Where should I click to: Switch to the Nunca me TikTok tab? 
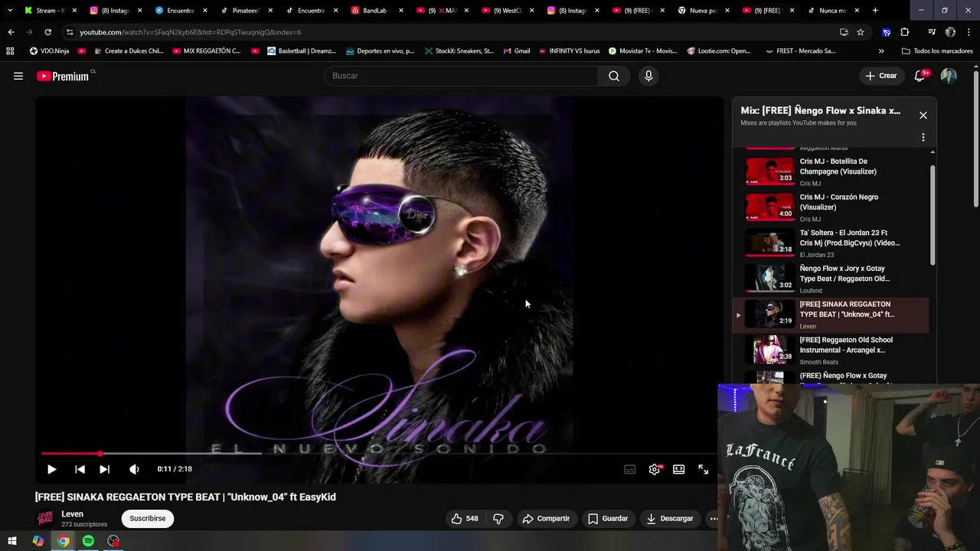tap(832, 11)
